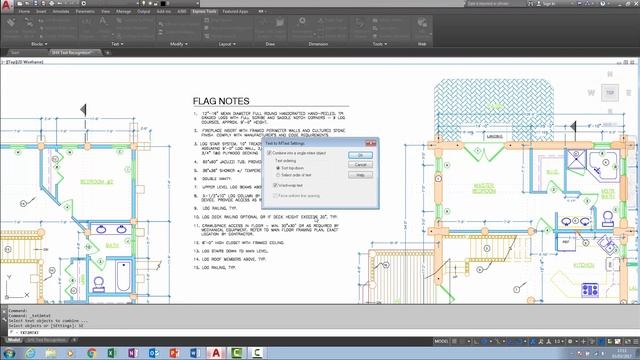Image resolution: width=640 pixels, height=360 pixels.
Task: Click the TOP face of the ViewCube
Action: pos(610,93)
